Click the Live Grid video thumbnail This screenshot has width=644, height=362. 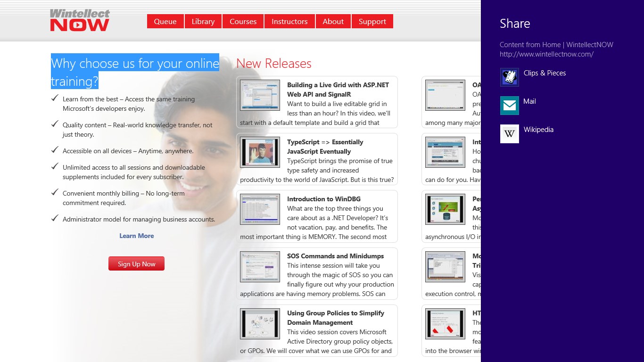point(260,95)
